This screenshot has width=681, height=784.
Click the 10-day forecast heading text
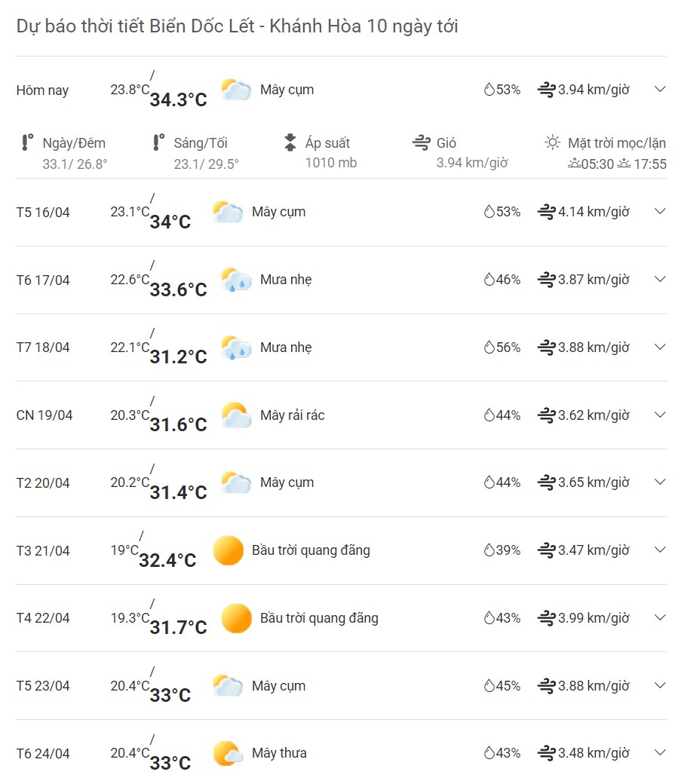(x=237, y=26)
